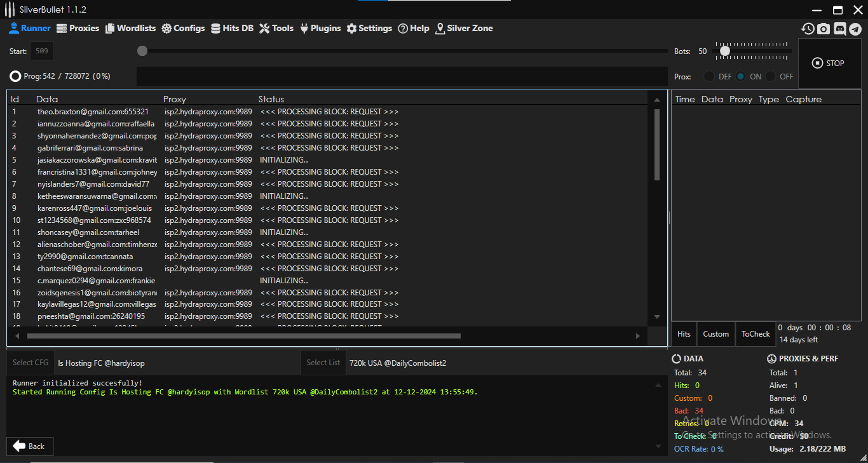Stop the running job with STOP

830,63
